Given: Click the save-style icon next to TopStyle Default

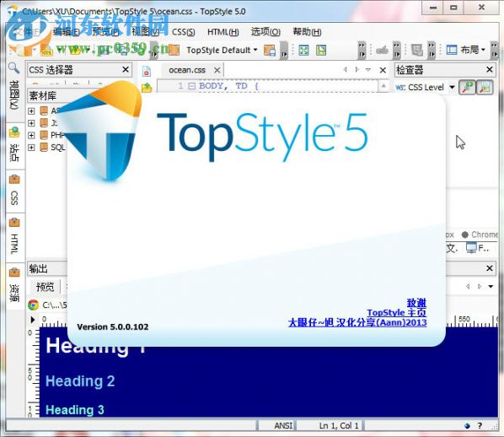Looking at the screenshot, I should click(x=270, y=51).
